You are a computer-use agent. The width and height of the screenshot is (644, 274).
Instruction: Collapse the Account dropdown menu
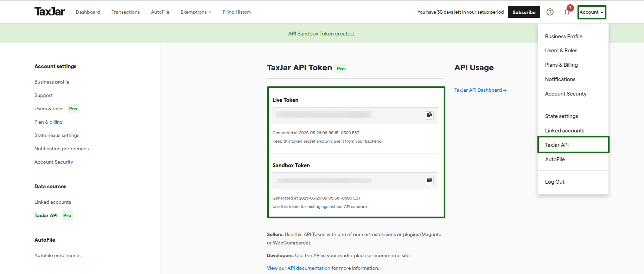[592, 12]
